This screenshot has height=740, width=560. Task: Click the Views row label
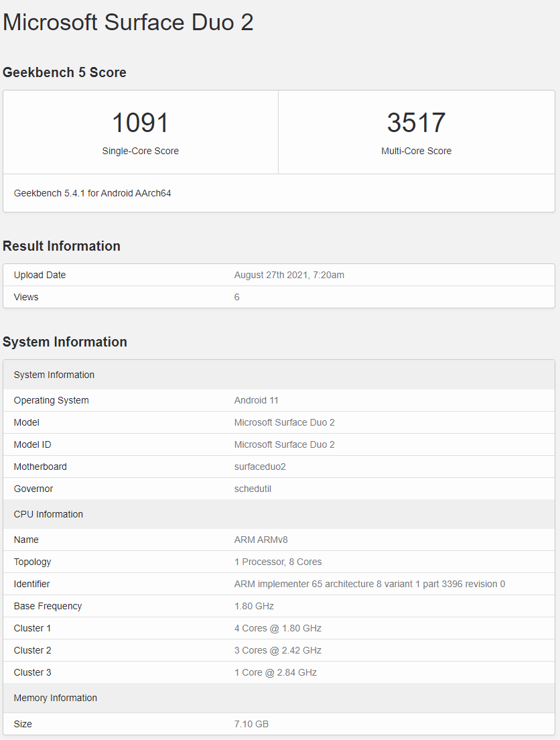coord(26,297)
